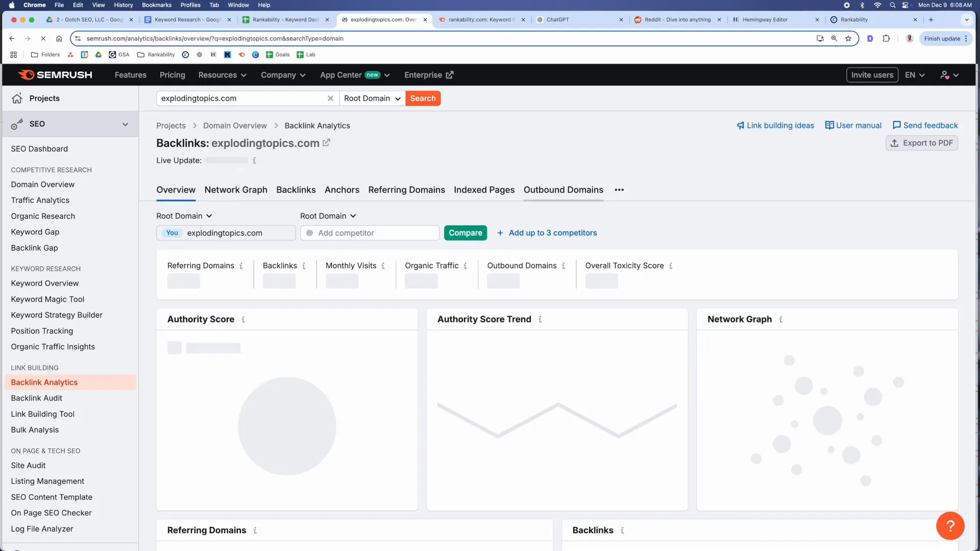Clear the domain search field with X
The width and height of the screenshot is (980, 551).
pyautogui.click(x=330, y=98)
